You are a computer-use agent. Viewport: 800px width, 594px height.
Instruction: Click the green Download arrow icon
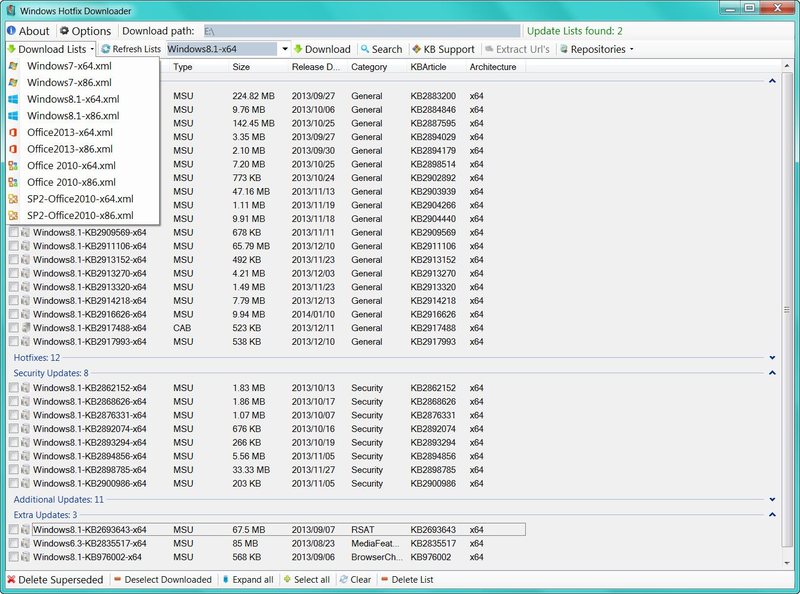pyautogui.click(x=298, y=49)
